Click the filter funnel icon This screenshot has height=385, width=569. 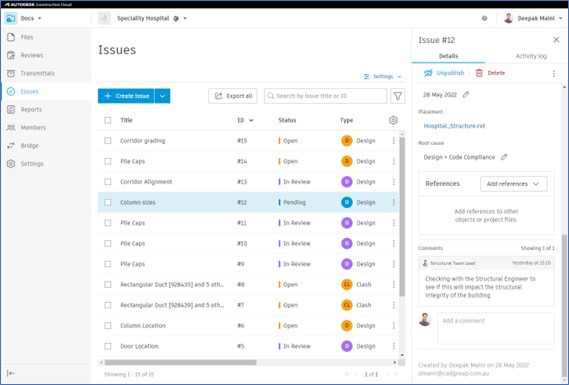point(398,96)
